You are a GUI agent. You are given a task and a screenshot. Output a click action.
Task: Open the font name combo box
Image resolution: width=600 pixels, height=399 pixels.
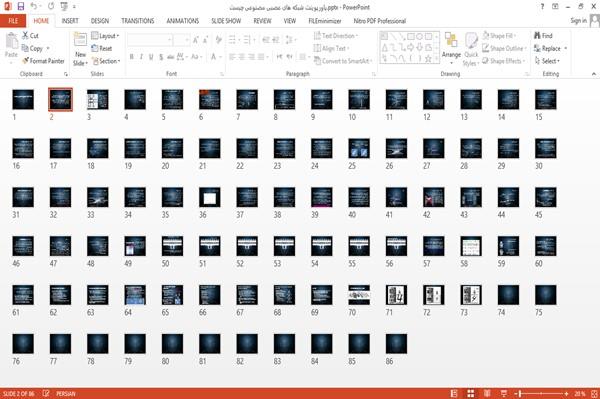[x=150, y=40]
